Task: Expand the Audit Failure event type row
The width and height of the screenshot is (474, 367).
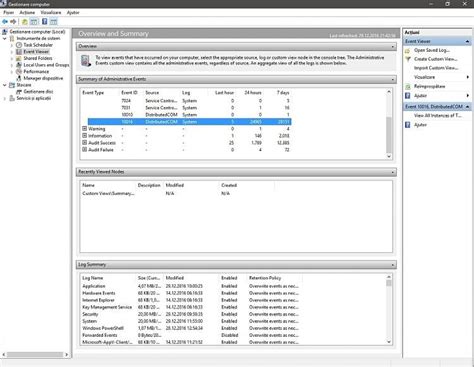Action: pos(84,150)
